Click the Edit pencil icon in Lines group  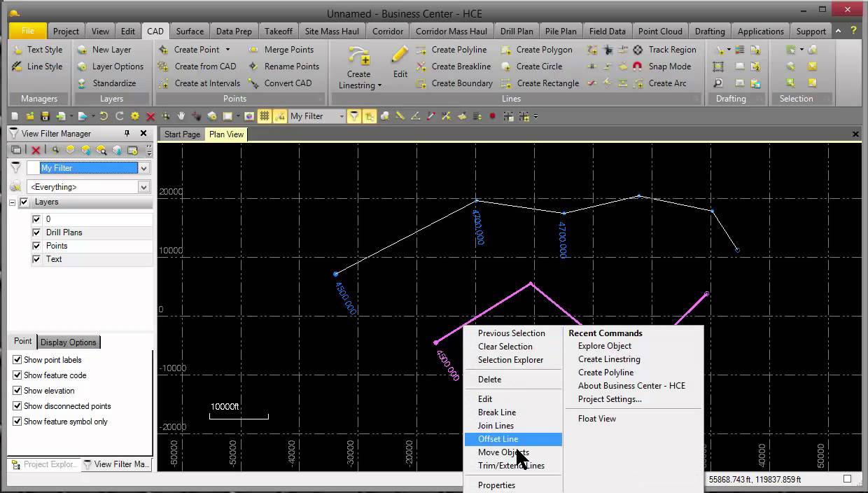400,55
